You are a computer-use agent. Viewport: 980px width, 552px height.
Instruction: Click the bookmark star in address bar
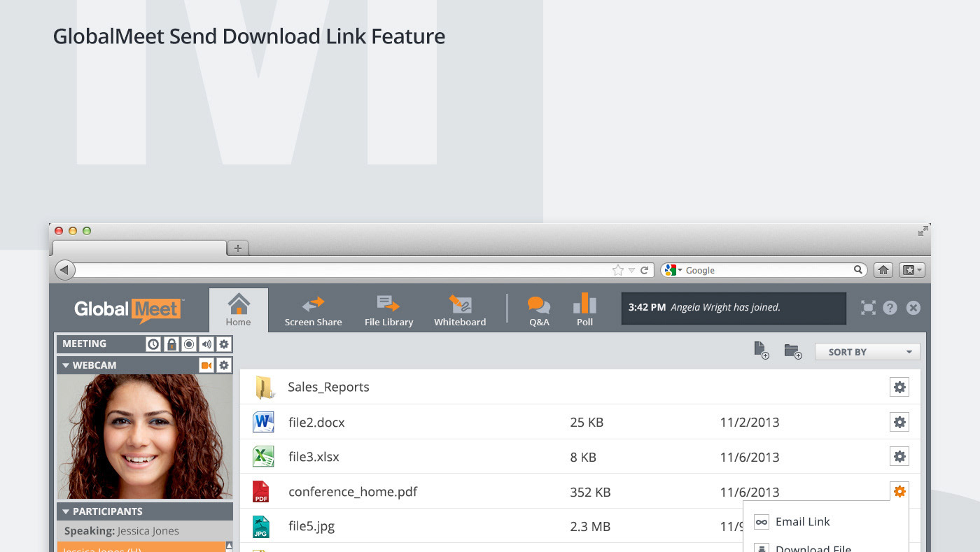[617, 270]
